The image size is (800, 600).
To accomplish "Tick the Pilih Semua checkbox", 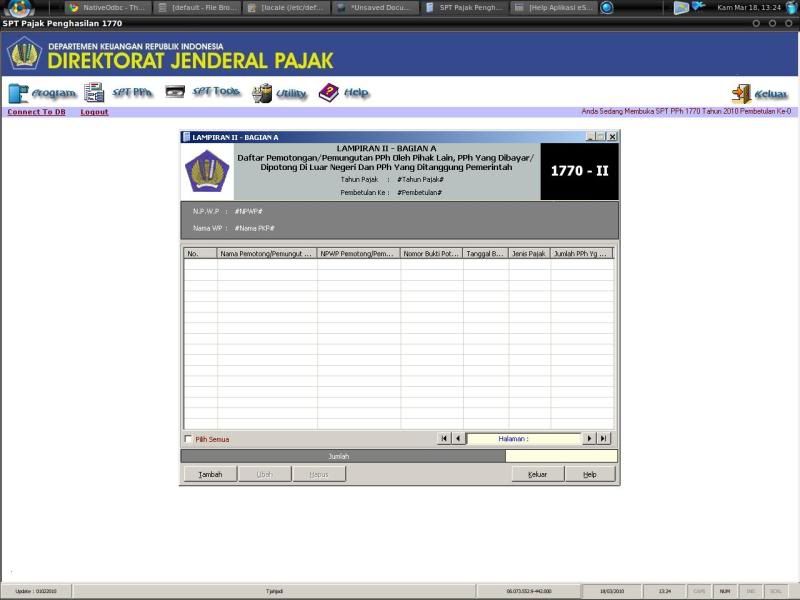I will [x=188, y=439].
